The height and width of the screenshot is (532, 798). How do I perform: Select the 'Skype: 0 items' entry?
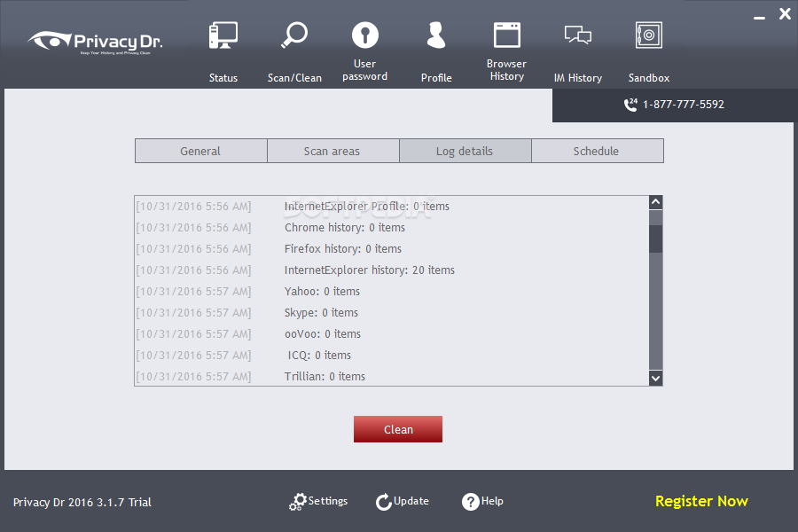click(x=321, y=313)
